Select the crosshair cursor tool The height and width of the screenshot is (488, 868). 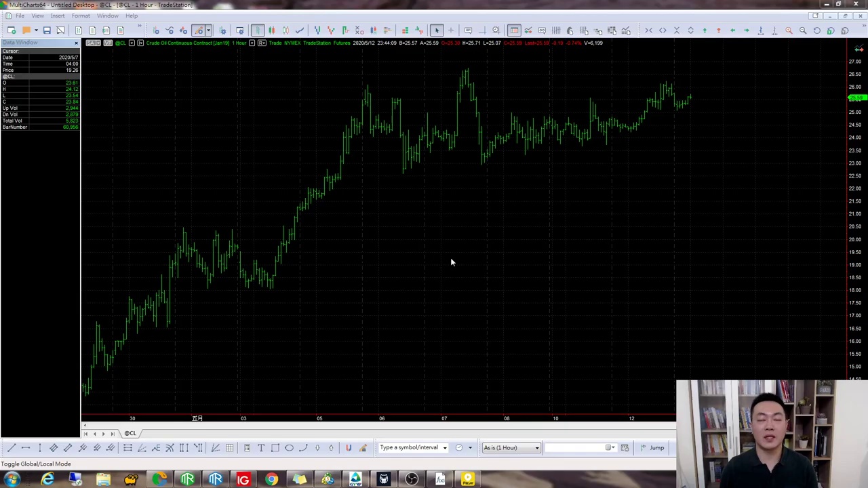click(x=451, y=30)
